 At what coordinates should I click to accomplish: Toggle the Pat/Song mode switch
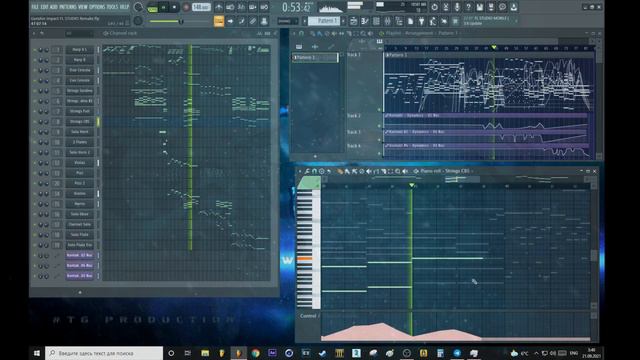point(152,7)
